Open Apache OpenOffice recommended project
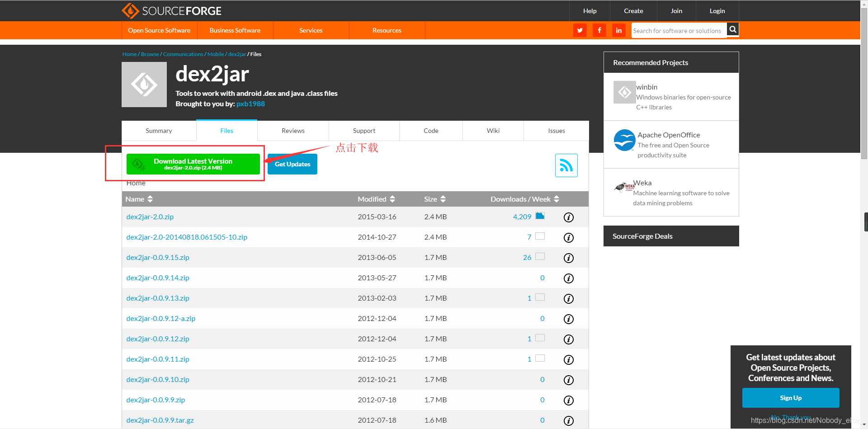Image resolution: width=868 pixels, height=429 pixels. (x=669, y=135)
